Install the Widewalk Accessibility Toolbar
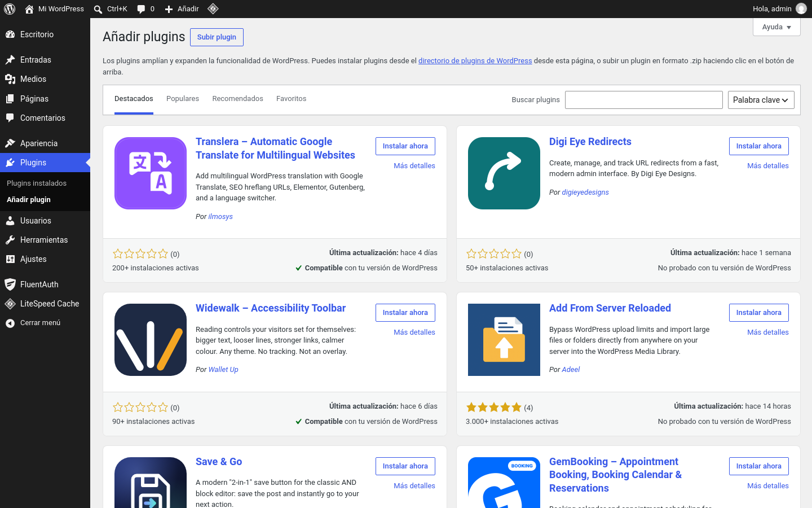 (405, 313)
